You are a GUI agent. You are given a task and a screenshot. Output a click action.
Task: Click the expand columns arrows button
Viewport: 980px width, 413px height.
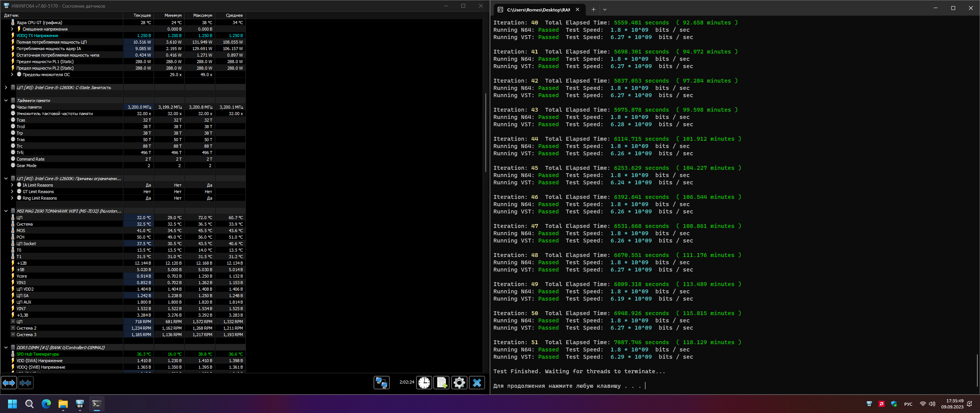pyautogui.click(x=9, y=383)
